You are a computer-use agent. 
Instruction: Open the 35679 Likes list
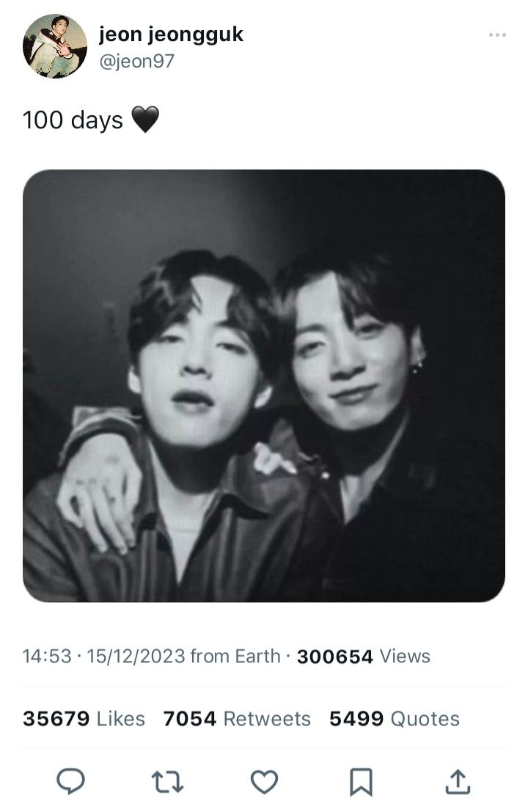click(84, 719)
